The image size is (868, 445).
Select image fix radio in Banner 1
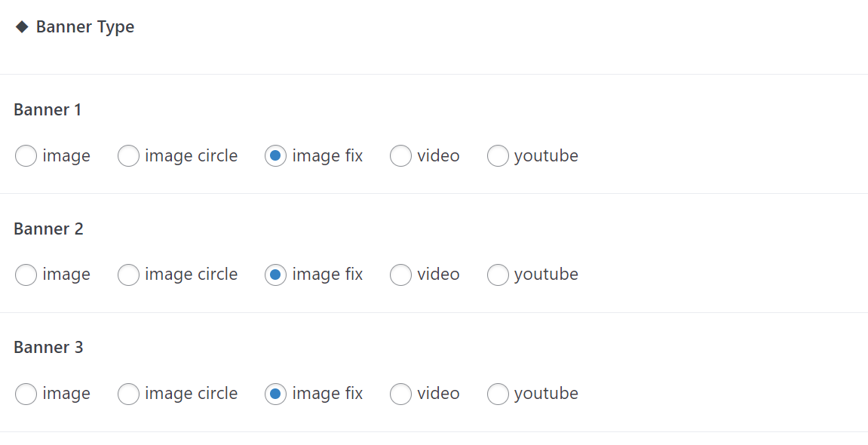coord(276,156)
